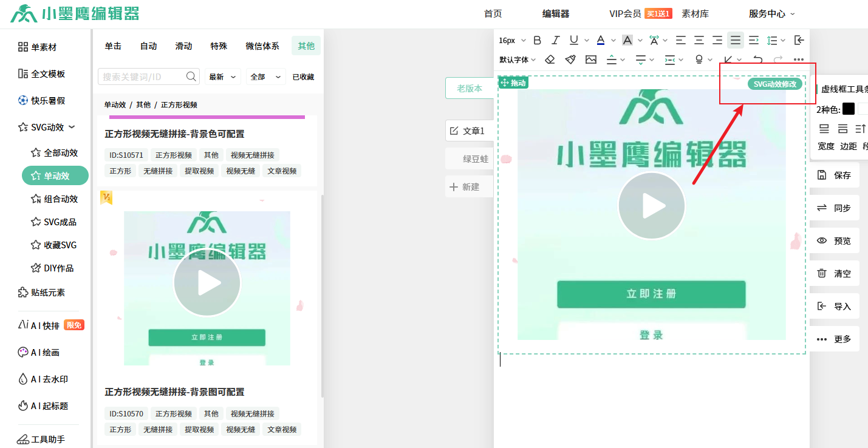Expand font color dropdown arrow
The image size is (868, 448).
613,41
